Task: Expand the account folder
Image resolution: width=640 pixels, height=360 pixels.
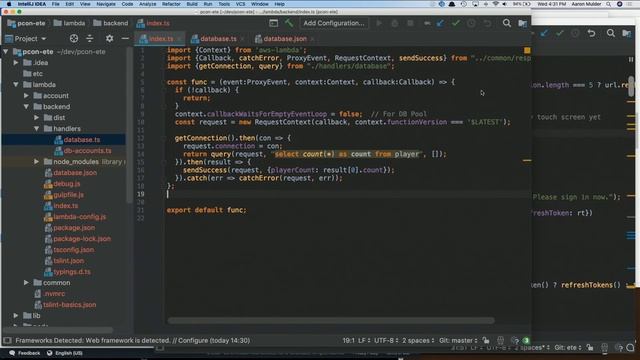Action: click(27, 96)
